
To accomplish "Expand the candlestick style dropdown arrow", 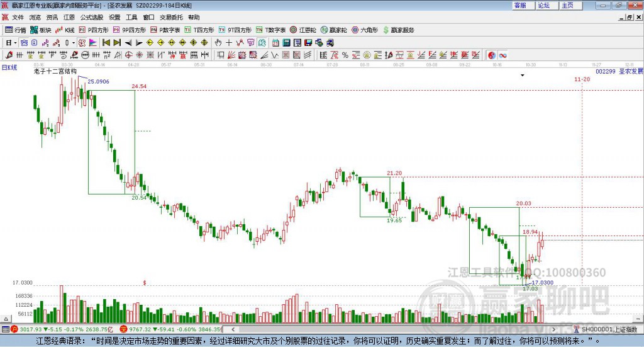I will [74, 43].
